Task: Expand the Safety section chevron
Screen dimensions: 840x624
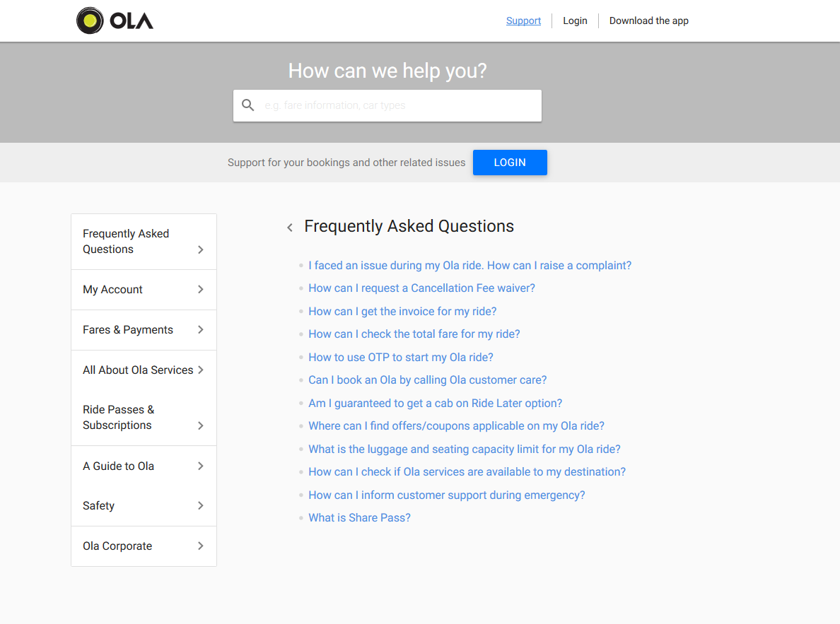Action: (x=201, y=505)
